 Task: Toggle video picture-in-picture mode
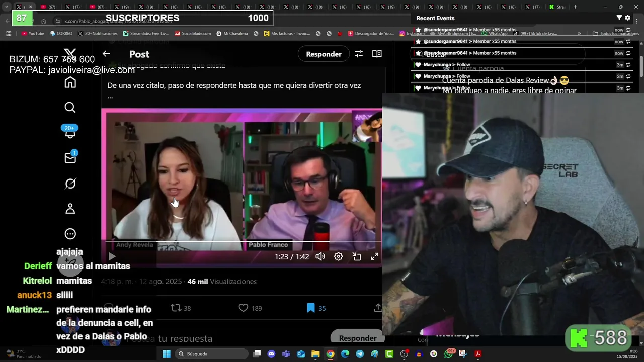tap(357, 257)
